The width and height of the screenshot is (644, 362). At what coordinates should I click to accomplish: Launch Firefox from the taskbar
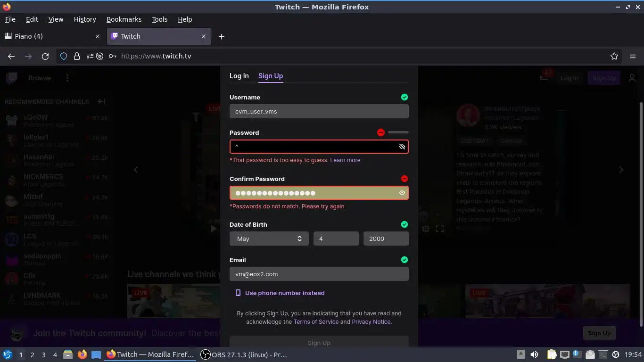point(82,354)
